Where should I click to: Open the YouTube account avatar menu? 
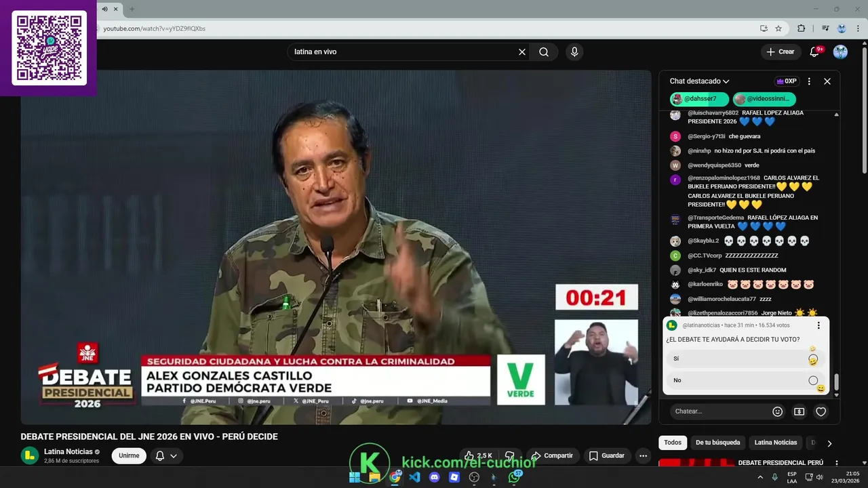(840, 52)
